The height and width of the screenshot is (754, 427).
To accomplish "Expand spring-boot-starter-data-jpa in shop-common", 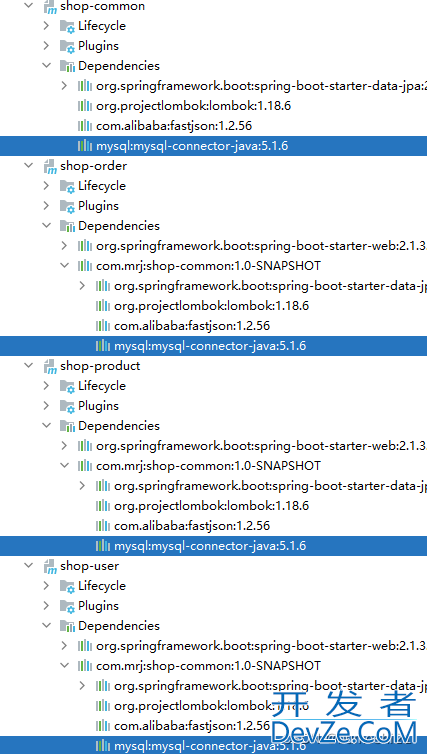I will coord(64,86).
